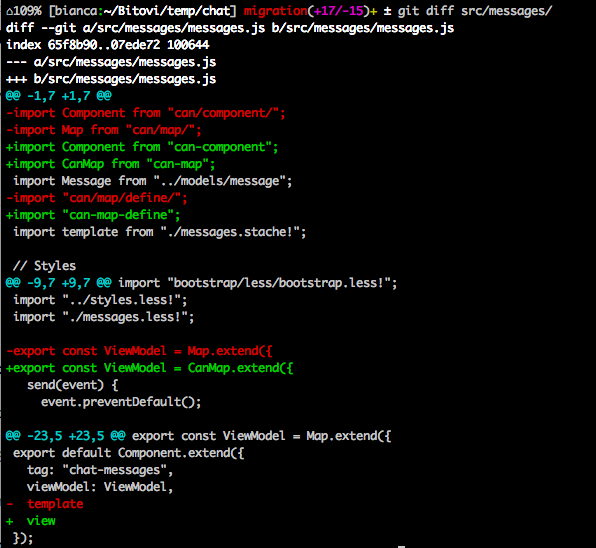Screen dimensions: 596x548
Task: Click added 'CanMap.extend({' ViewModel export line
Action: (x=150, y=368)
